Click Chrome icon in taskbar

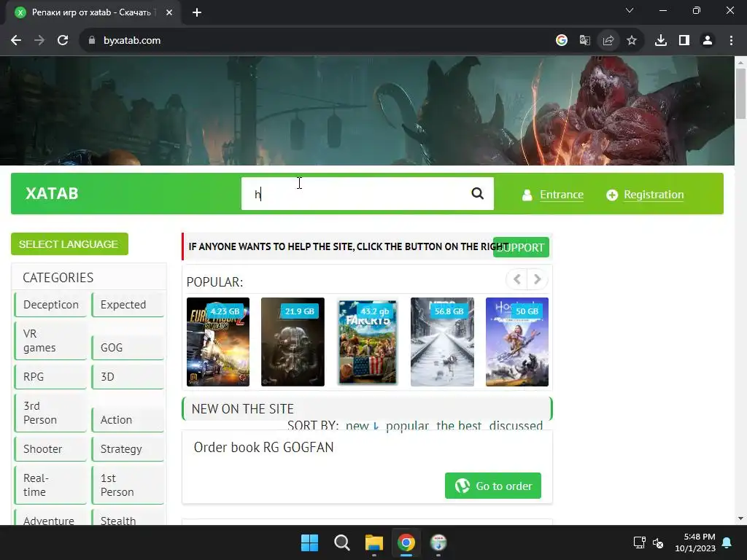(406, 542)
